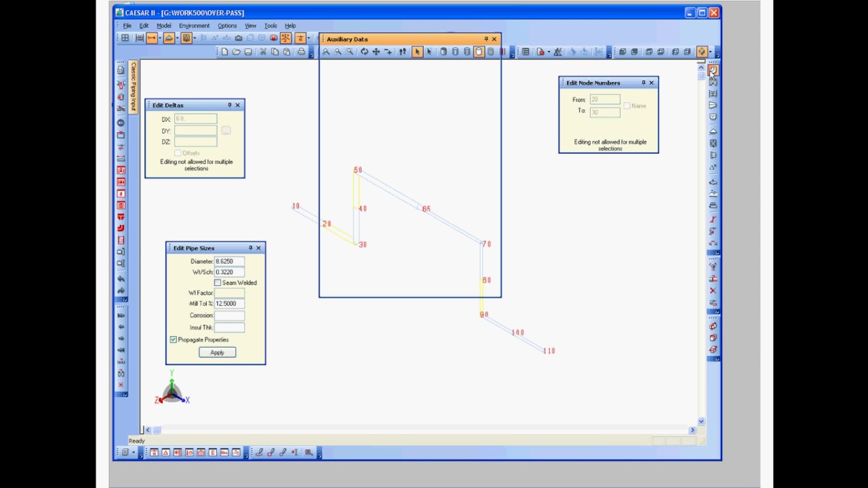Toggle the Seam Welded checkbox
Screen dimensions: 868x488
(x=218, y=283)
